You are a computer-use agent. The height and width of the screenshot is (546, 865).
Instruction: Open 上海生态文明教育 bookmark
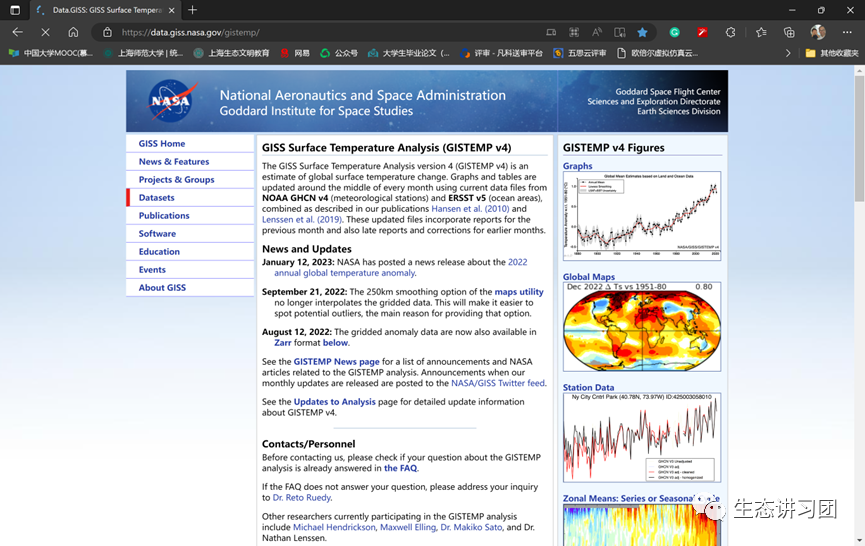pos(232,53)
